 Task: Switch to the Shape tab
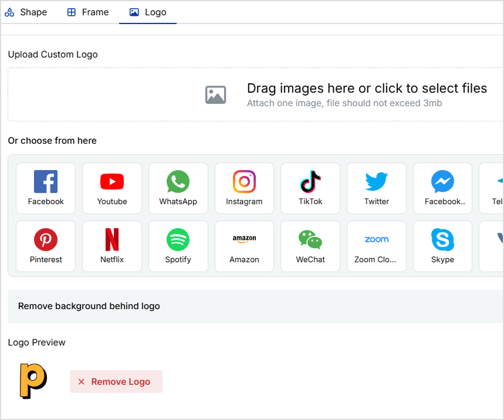click(x=26, y=12)
